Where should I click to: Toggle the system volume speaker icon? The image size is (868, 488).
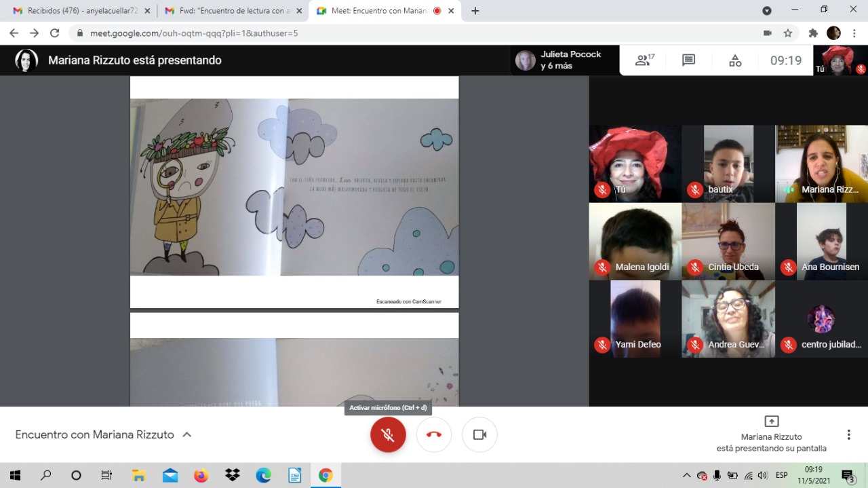pyautogui.click(x=762, y=475)
